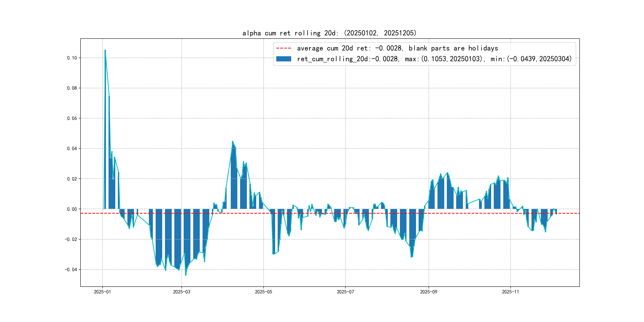Click the 0.00 y-axis tick label

click(x=72, y=209)
